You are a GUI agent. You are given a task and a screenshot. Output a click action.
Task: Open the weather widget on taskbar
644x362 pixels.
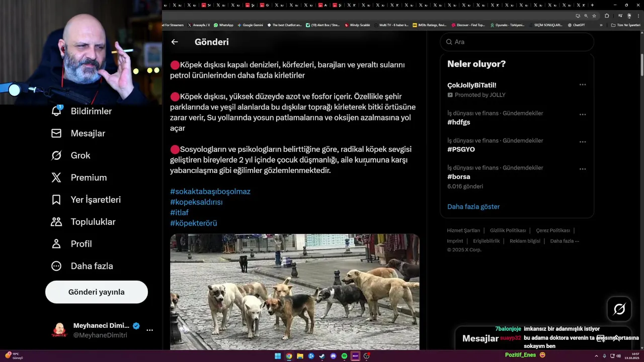pyautogui.click(x=14, y=356)
